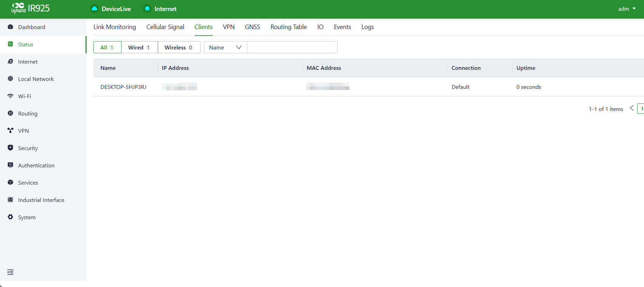Select the All clients filter
Screen dimensions: 644x287
(x=107, y=47)
